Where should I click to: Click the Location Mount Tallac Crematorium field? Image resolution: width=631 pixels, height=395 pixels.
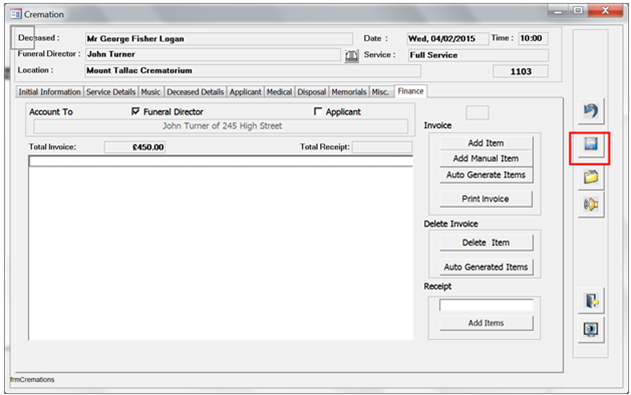click(253, 70)
